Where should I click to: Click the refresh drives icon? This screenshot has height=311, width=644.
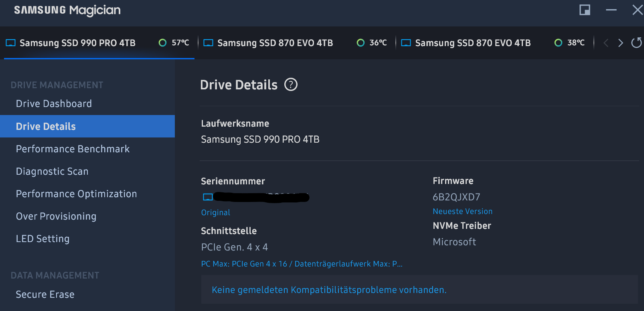[636, 42]
